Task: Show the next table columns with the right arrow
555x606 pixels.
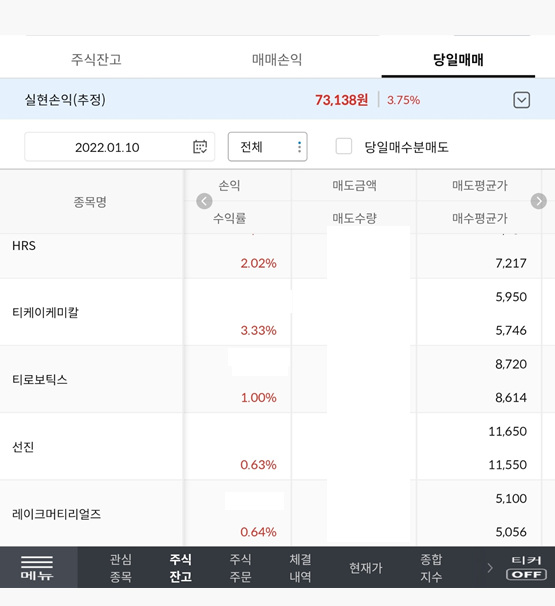Action: 538,201
